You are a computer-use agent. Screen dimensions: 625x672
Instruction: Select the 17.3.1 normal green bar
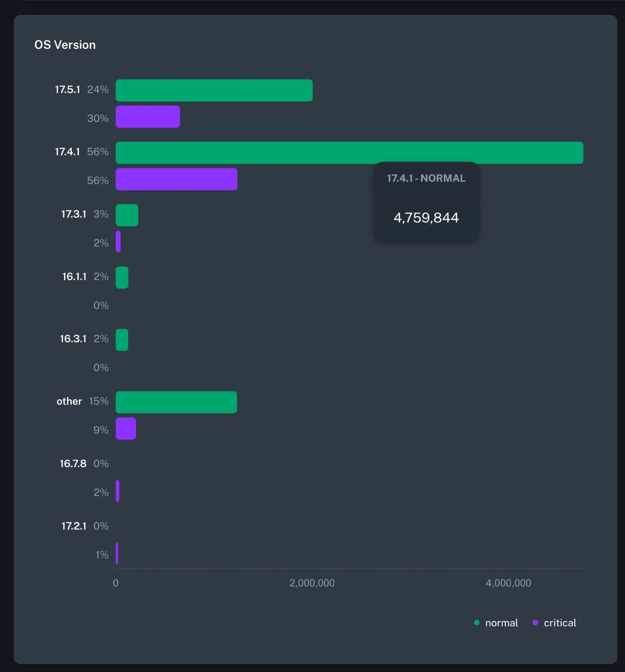coord(127,215)
